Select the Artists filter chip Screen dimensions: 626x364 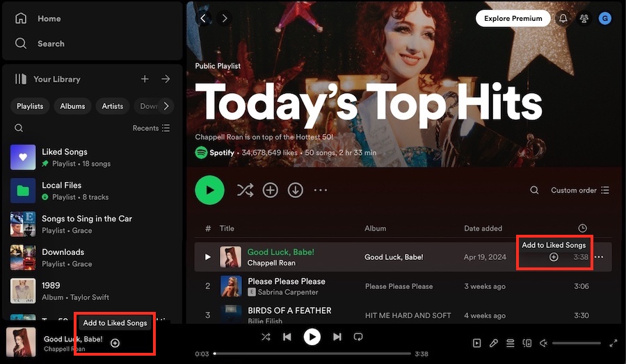point(113,106)
